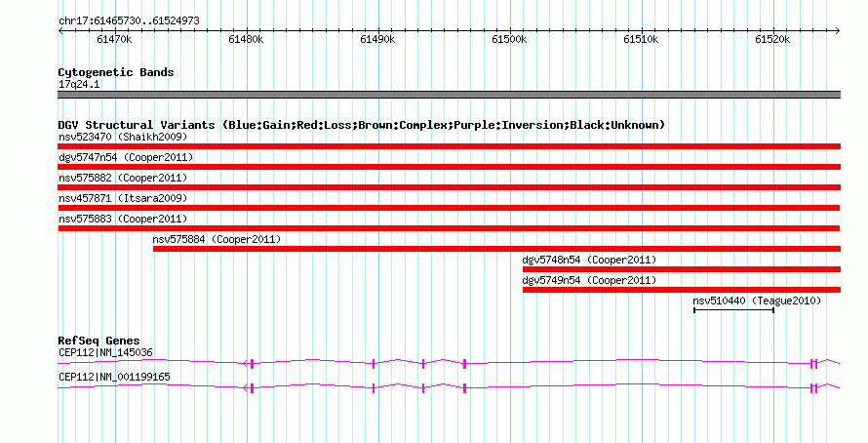
Task: Click the dgv5749n54 (Cooper2011) label
Action: [589, 280]
